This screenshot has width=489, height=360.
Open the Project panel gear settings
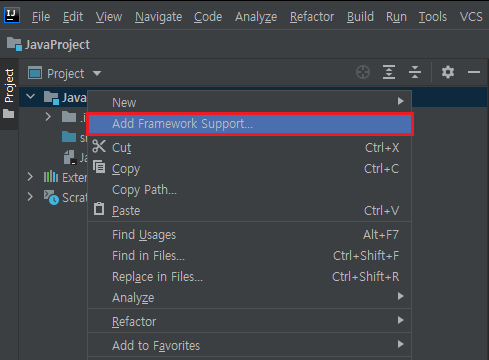click(448, 72)
